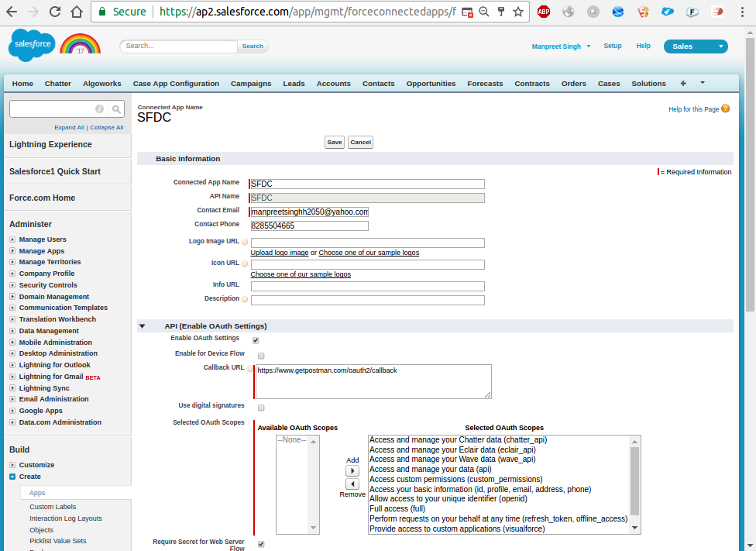Collapse the API (Enable OAuth Settings) section
This screenshot has height=551, width=756.
tap(143, 326)
